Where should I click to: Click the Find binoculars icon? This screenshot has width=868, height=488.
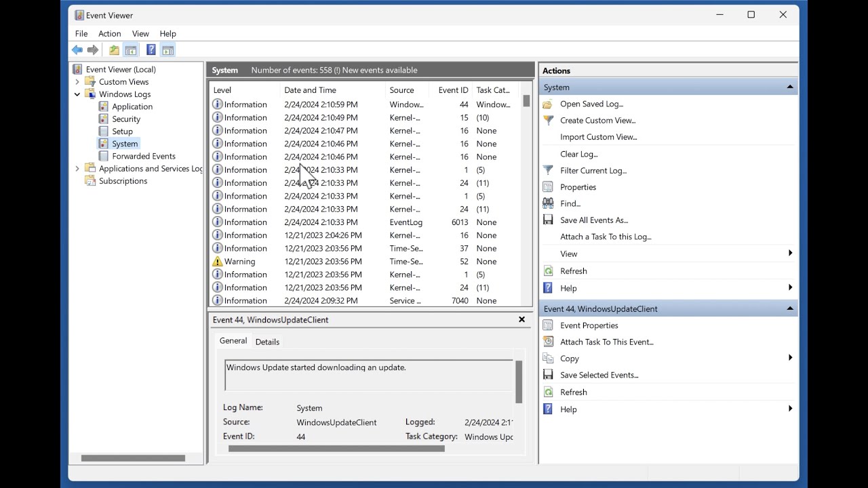(548, 203)
